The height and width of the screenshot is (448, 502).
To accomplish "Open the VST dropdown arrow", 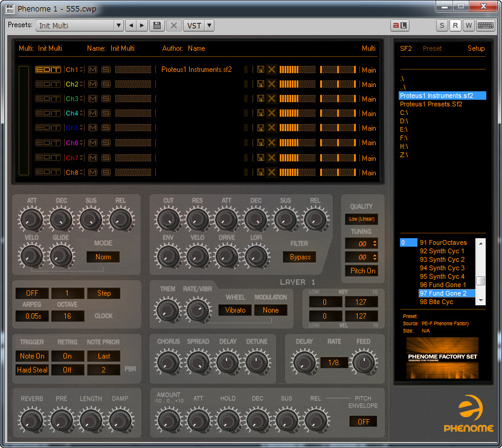I will (x=210, y=25).
